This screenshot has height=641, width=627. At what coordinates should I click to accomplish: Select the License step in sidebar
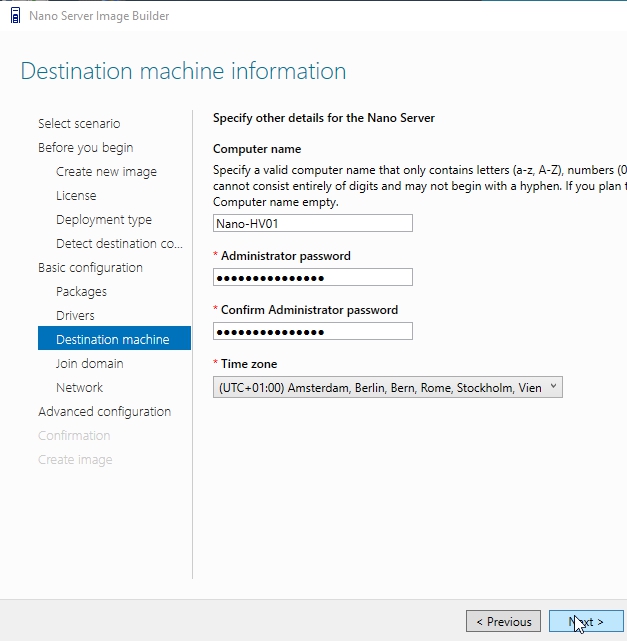(76, 196)
